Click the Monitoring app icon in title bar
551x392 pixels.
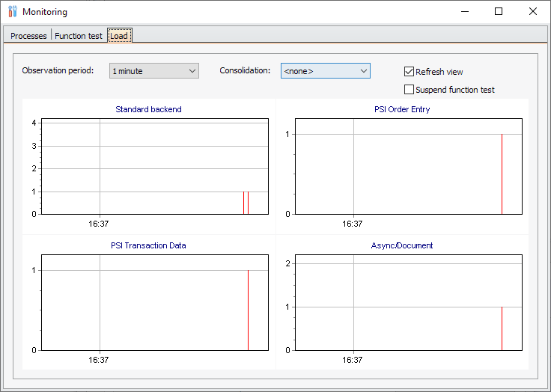[x=12, y=12]
